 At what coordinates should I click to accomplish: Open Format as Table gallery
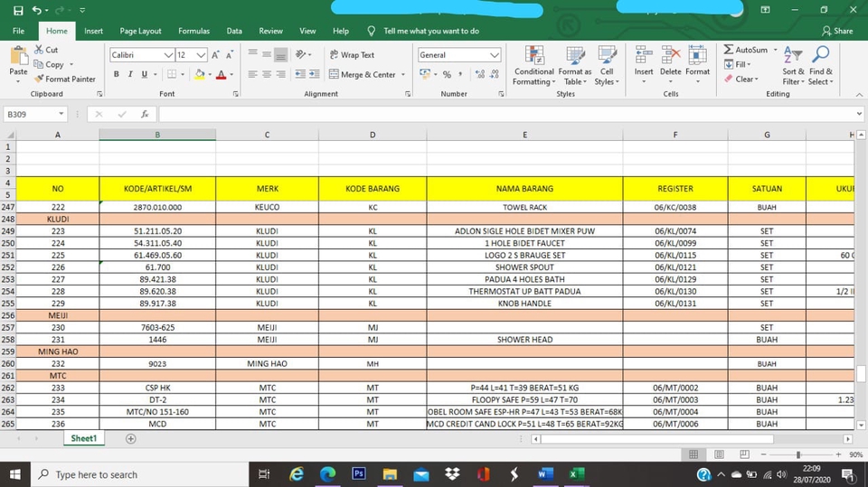point(575,66)
